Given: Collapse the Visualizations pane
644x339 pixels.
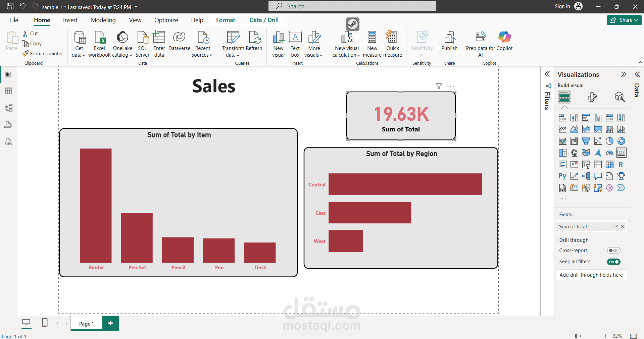Looking at the screenshot, I should tap(624, 74).
